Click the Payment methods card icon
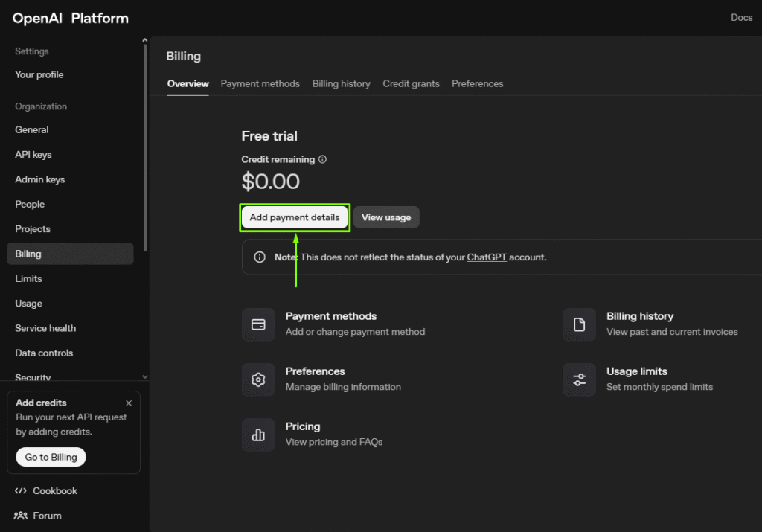 pyautogui.click(x=258, y=324)
